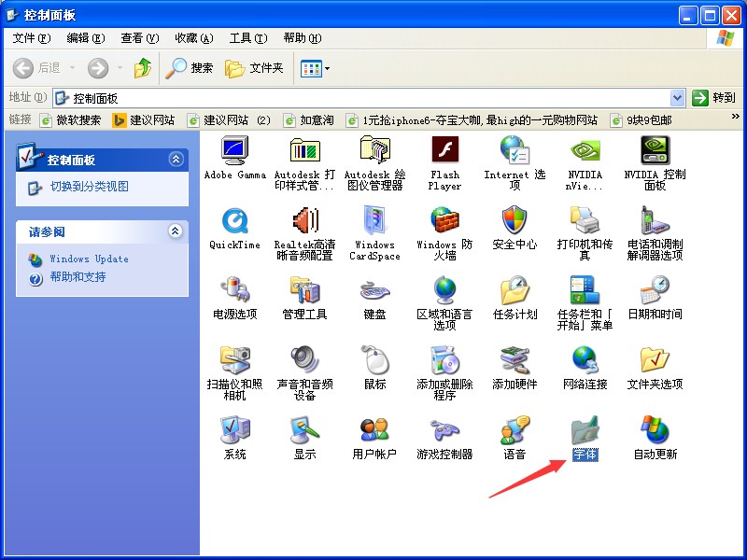The image size is (747, 560).
Task: Collapse the 控制面板 sidebar panel
Action: (176, 159)
